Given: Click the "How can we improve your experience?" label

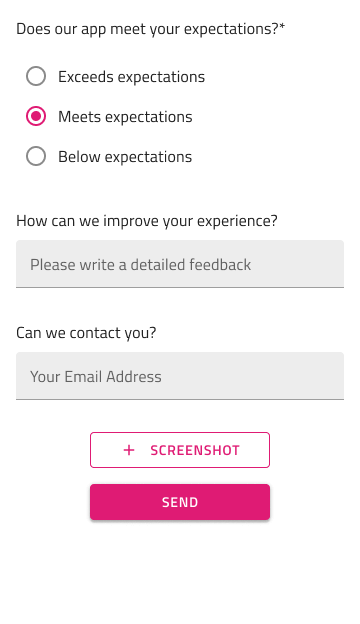Looking at the screenshot, I should (147, 221).
